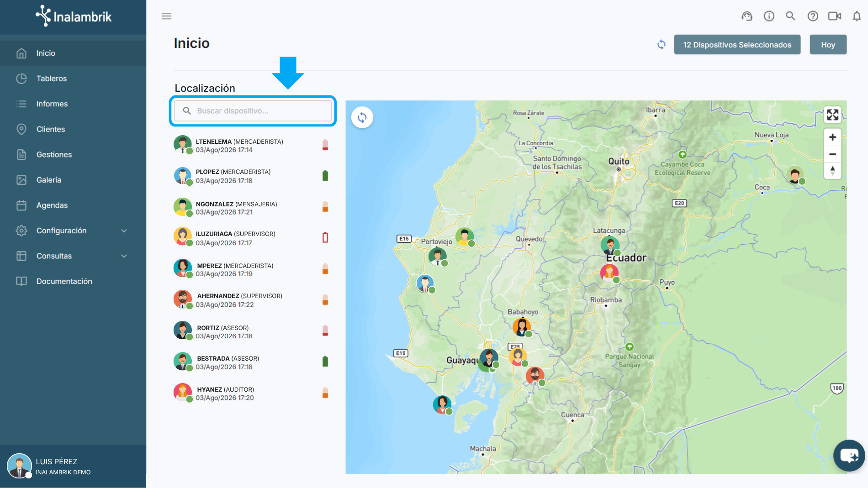Open Clientes in sidebar
The height and width of the screenshot is (488, 868).
tap(73, 129)
